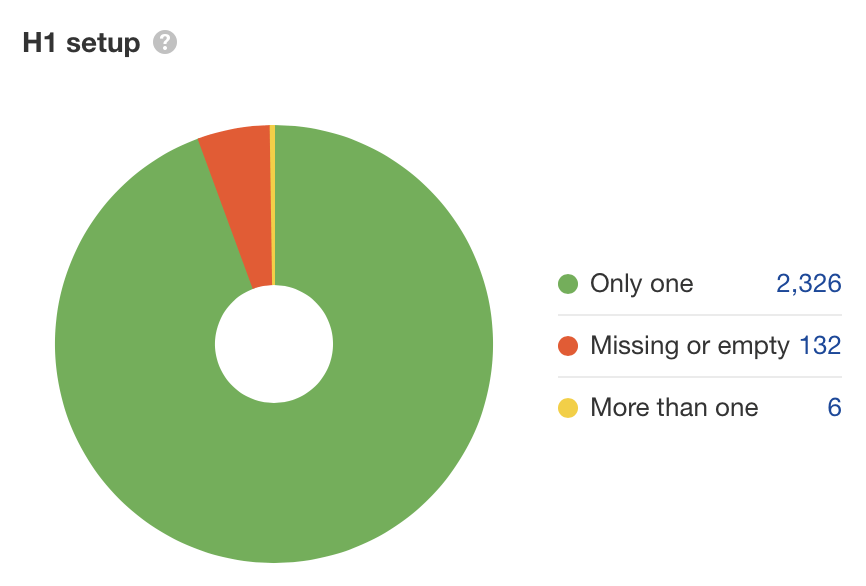
Task: Click the orange 'Missing or empty' legend dot
Action: pos(568,346)
